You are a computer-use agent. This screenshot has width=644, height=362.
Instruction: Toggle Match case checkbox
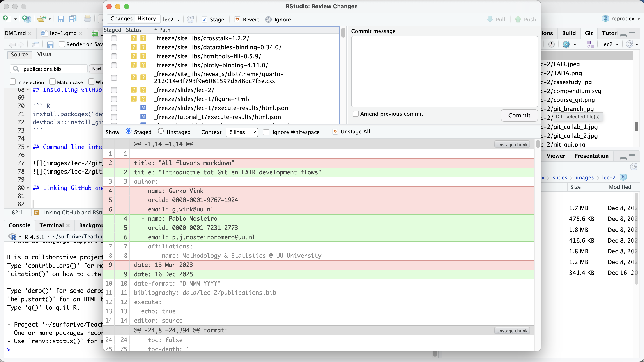(x=52, y=82)
